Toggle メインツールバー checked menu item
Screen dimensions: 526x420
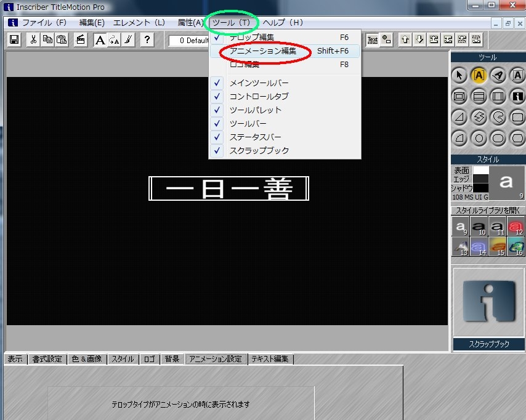click(x=285, y=83)
